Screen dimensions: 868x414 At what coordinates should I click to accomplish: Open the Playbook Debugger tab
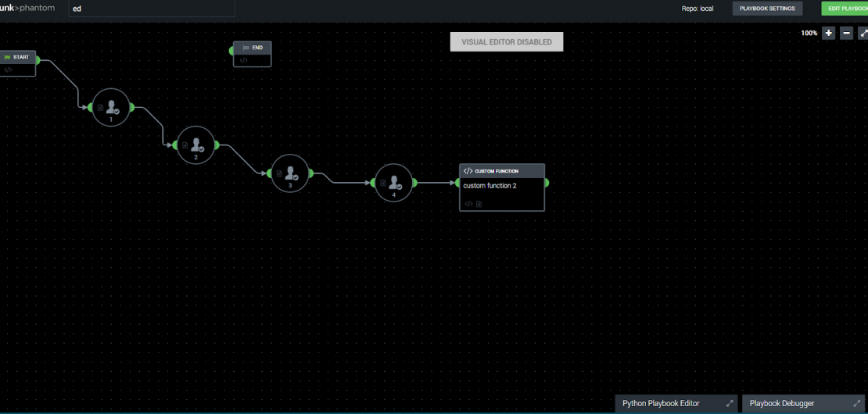(782, 404)
